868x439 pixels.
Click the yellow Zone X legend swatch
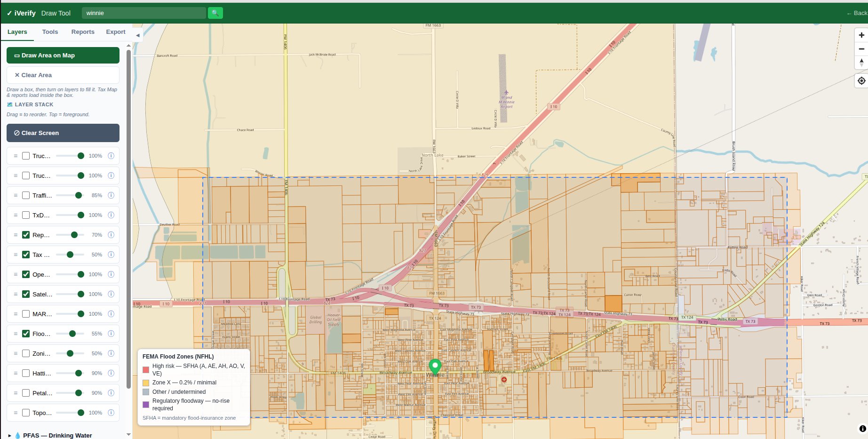(146, 383)
